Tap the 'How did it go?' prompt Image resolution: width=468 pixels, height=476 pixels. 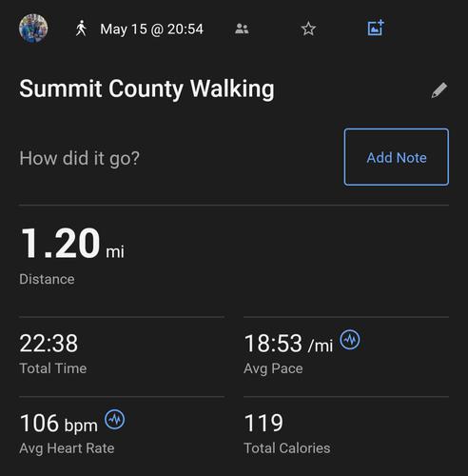point(79,158)
